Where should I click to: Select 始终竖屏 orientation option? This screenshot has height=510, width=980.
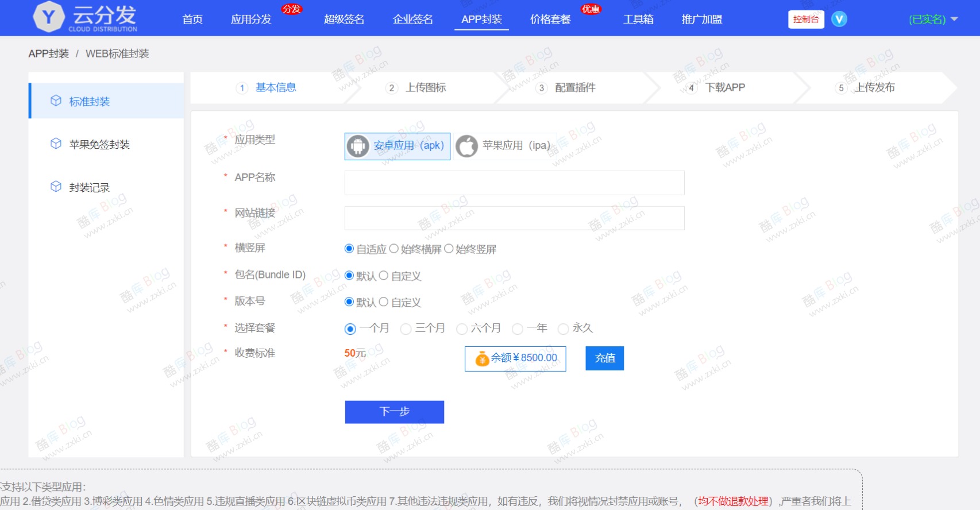[x=449, y=249]
